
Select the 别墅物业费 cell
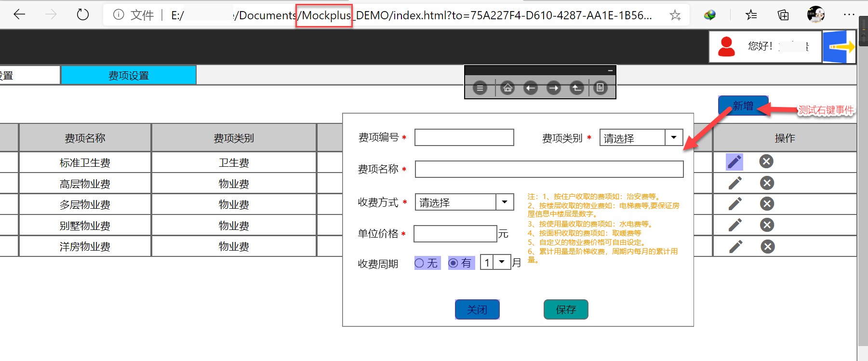point(85,226)
